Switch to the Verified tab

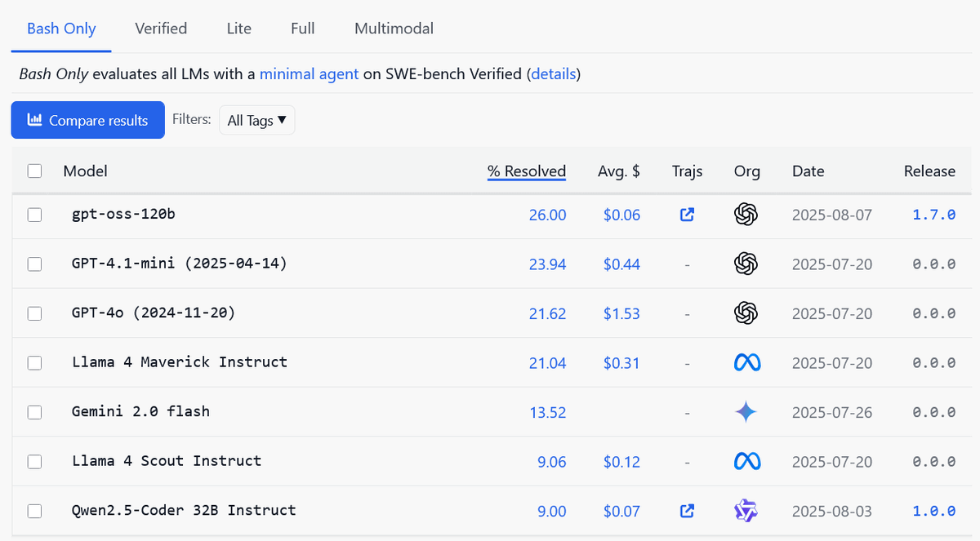161,29
